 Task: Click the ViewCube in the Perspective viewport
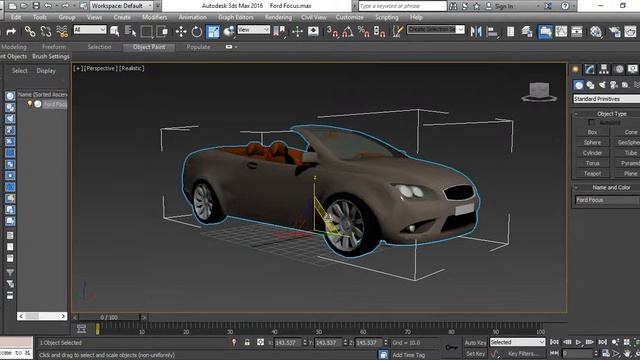(x=539, y=92)
